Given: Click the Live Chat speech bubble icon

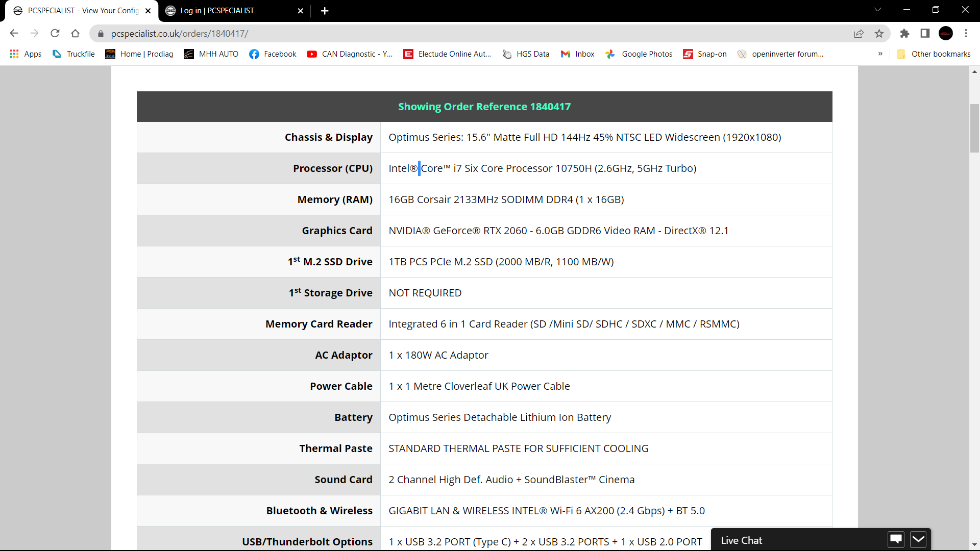Looking at the screenshot, I should tap(896, 539).
